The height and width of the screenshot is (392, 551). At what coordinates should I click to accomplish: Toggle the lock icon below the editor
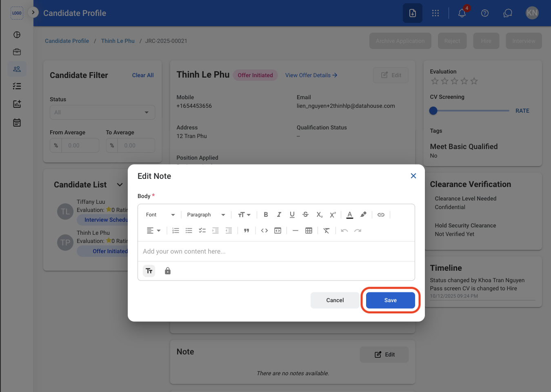point(168,271)
